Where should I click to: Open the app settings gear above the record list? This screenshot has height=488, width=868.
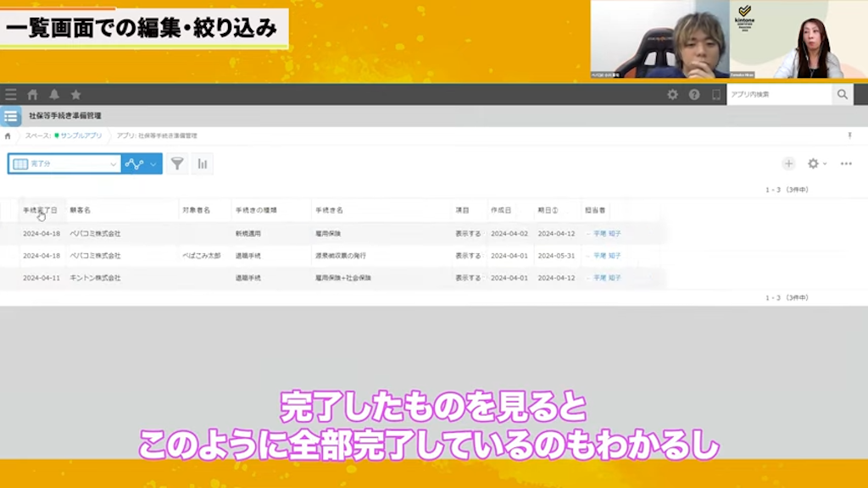813,164
